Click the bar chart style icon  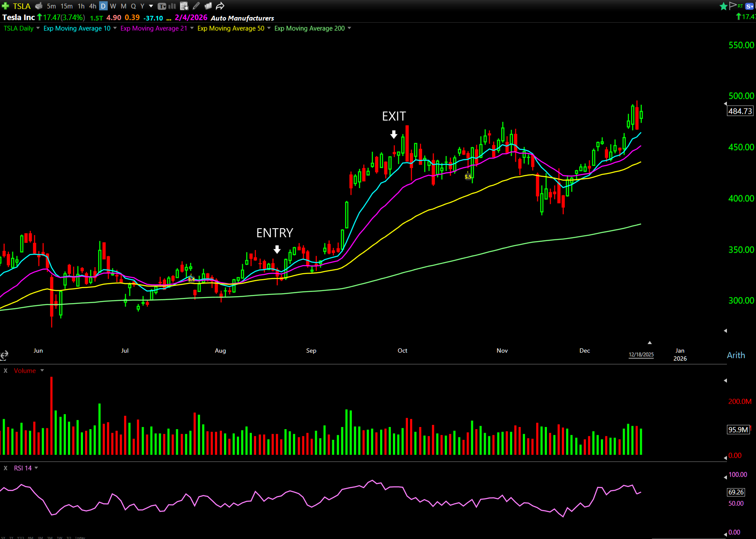tap(172, 6)
